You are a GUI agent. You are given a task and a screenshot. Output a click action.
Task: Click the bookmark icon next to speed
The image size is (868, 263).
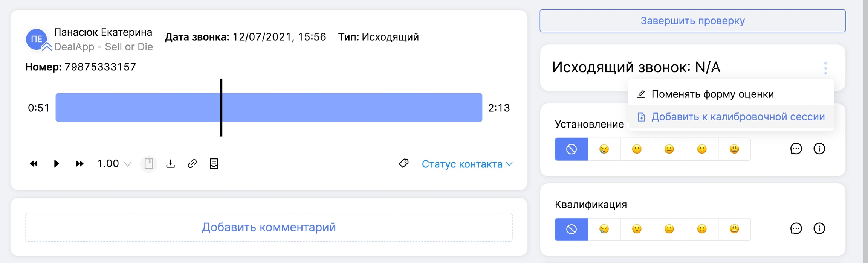[x=149, y=164]
